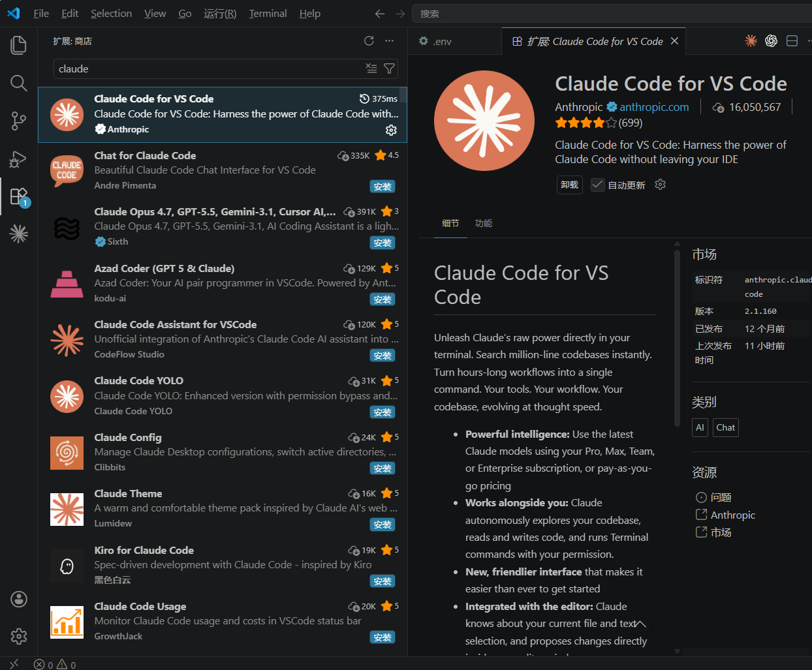Open the Explorer view in activity bar
This screenshot has width=812, height=670.
[x=19, y=45]
